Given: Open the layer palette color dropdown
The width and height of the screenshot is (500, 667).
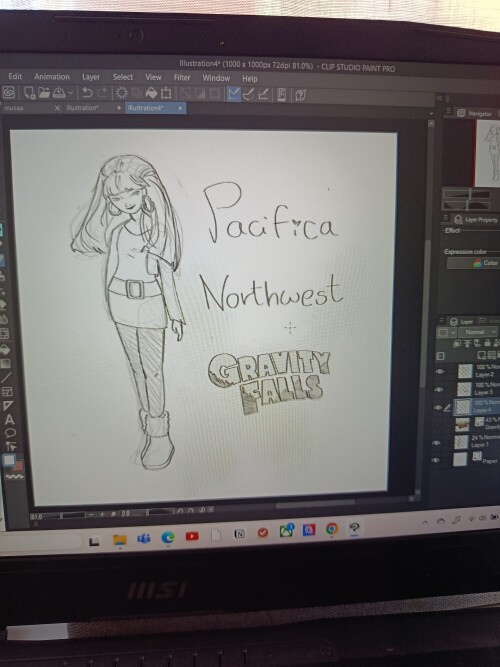Looking at the screenshot, I should coord(446,332).
